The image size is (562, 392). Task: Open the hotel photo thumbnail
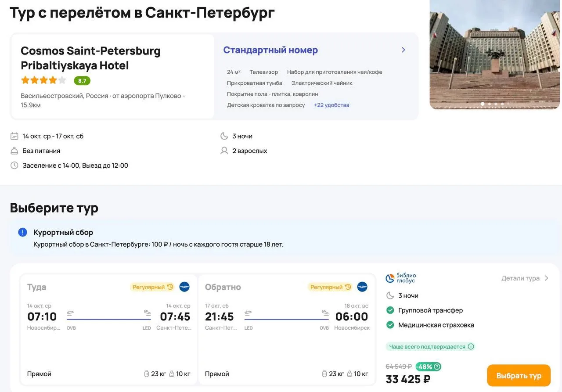[495, 54]
